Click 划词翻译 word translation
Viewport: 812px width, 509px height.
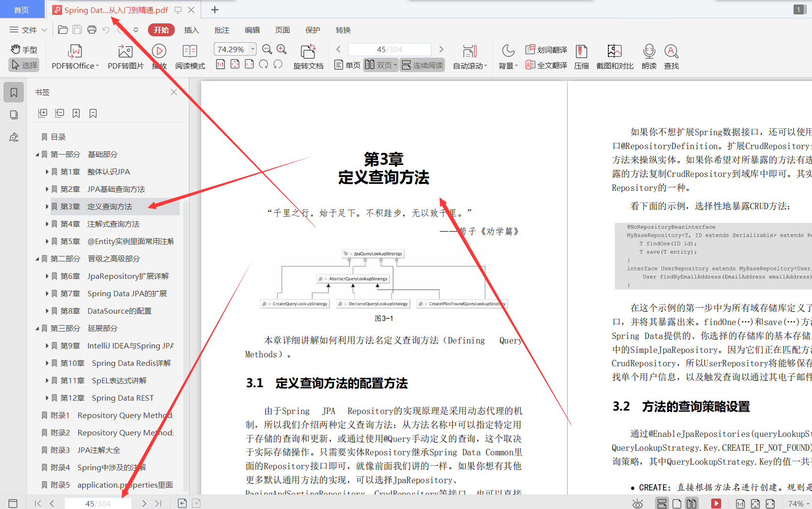pyautogui.click(x=546, y=50)
